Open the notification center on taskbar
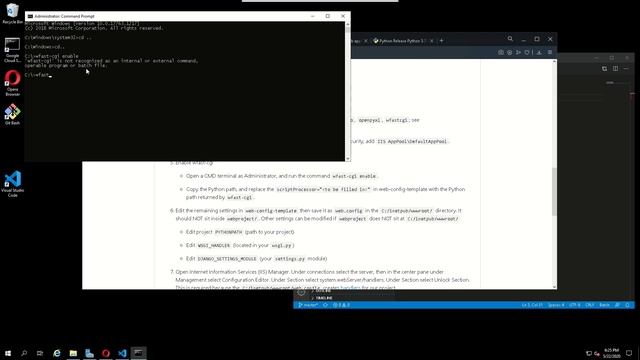This screenshot has height=360, width=640. tap(629, 353)
